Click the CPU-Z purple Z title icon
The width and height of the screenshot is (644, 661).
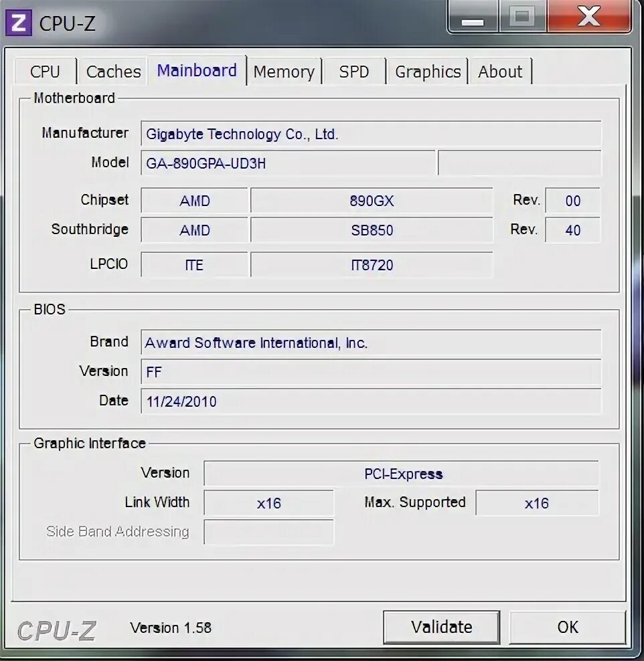19,23
